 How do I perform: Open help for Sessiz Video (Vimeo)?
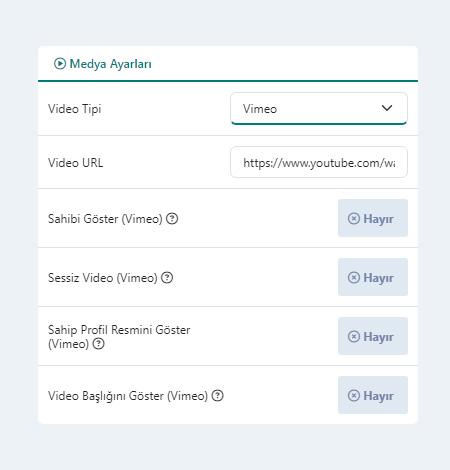[167, 278]
